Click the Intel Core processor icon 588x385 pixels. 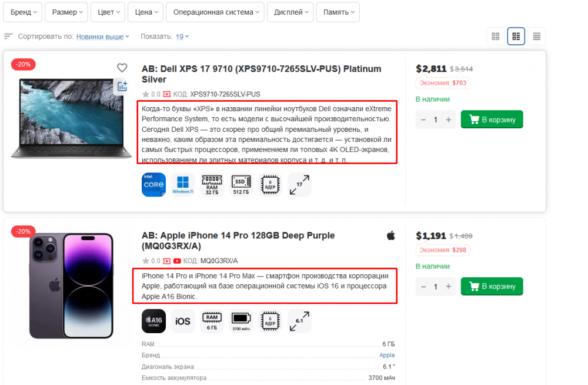tap(153, 184)
